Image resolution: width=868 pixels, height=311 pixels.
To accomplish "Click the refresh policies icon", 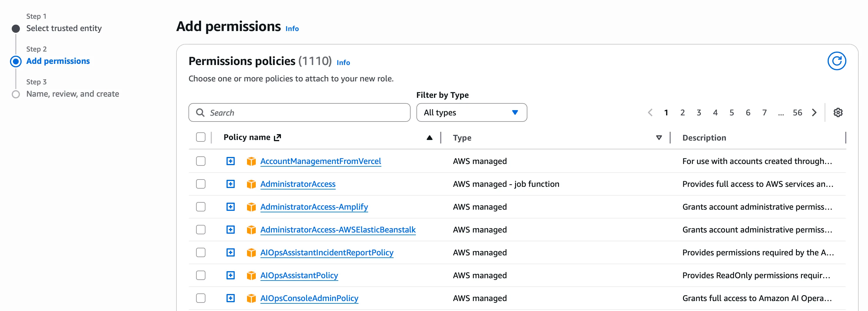I will pos(836,61).
